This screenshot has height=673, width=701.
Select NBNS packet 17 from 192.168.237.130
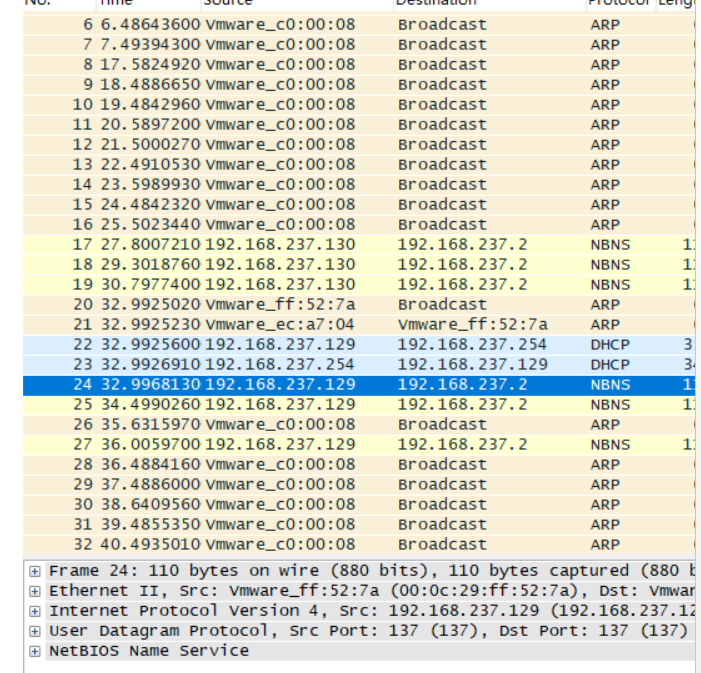(359, 245)
